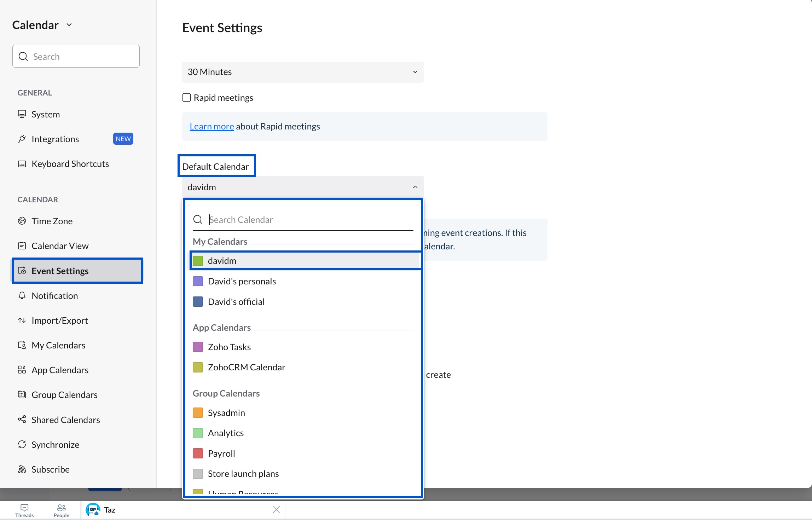Image resolution: width=812 pixels, height=520 pixels.
Task: Click the Shared Calendars share icon
Action: [x=22, y=420]
